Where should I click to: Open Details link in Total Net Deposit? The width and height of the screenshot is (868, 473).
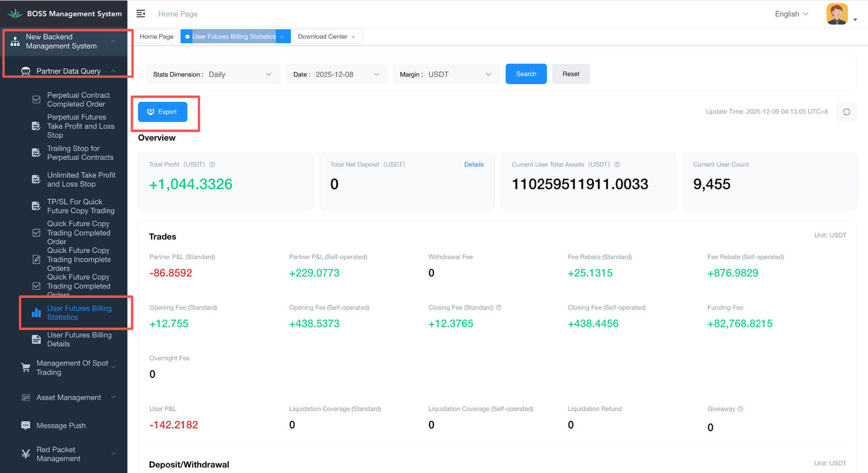[474, 165]
